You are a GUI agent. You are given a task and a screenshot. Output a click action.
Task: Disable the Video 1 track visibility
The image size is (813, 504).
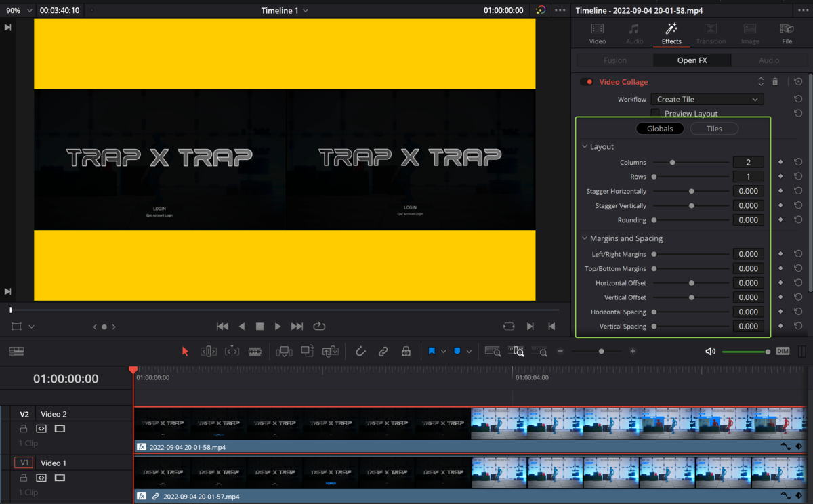click(x=60, y=478)
